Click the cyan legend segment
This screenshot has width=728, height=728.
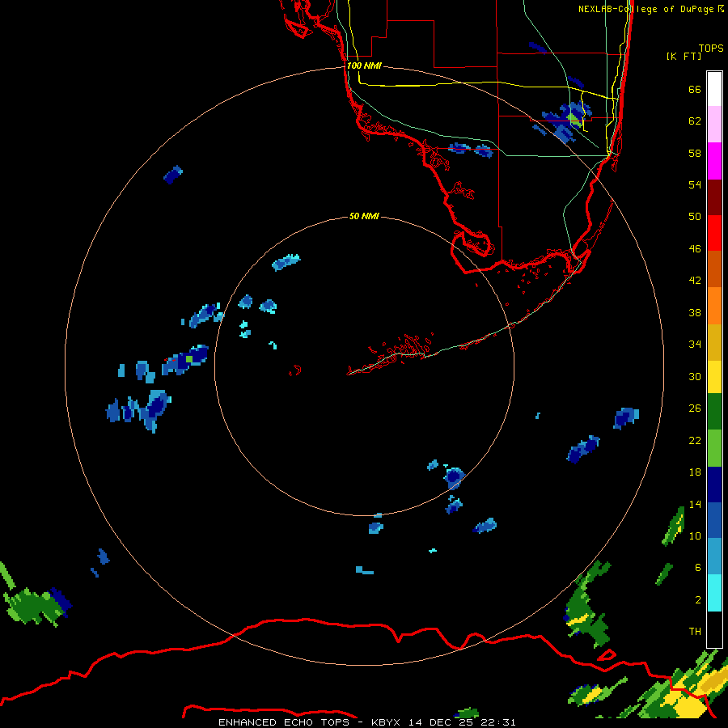tap(714, 593)
